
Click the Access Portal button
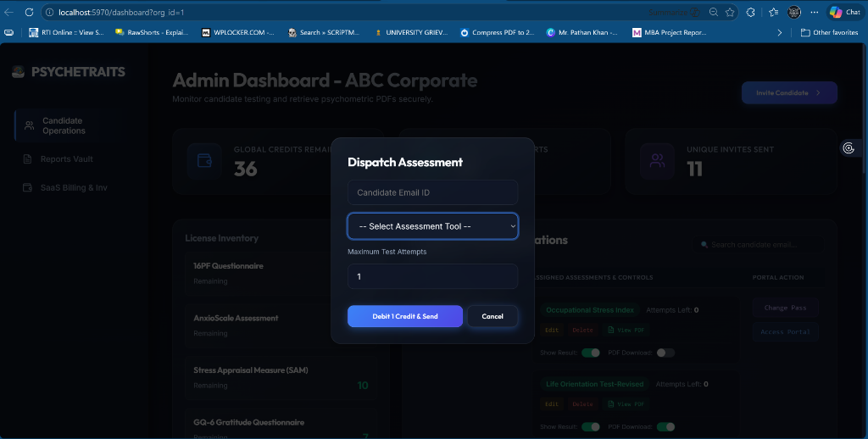coord(785,331)
